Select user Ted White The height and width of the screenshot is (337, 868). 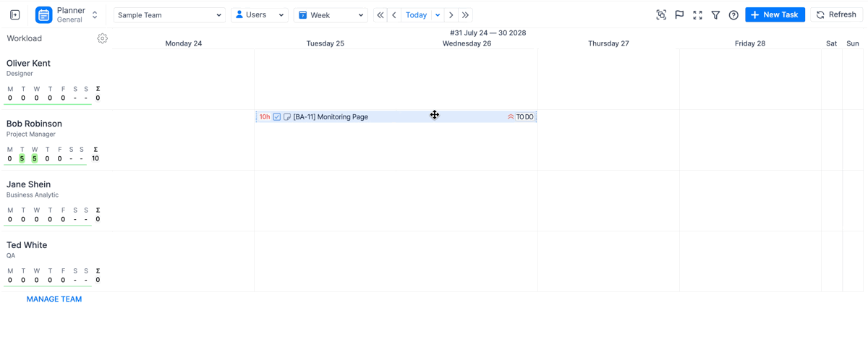point(27,245)
